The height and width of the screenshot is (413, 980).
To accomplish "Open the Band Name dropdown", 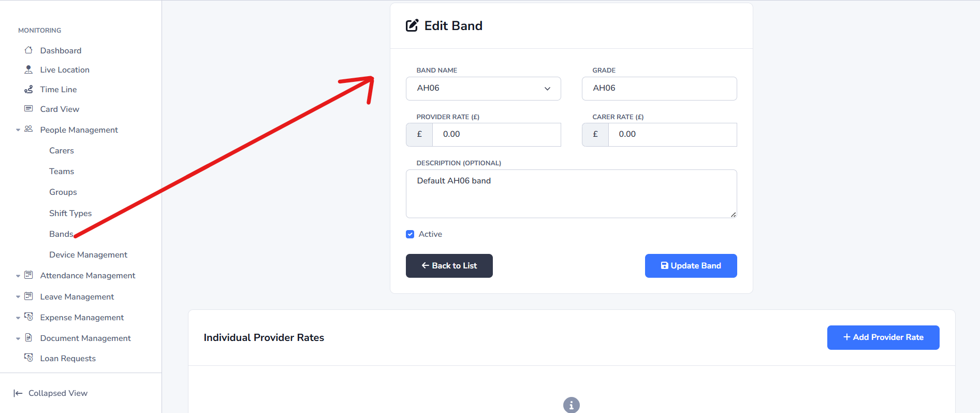I will coord(483,89).
